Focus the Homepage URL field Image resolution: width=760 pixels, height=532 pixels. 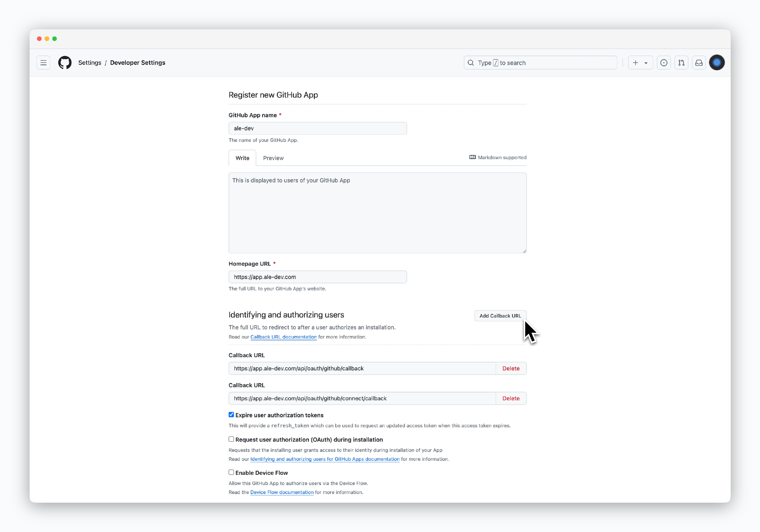click(318, 277)
